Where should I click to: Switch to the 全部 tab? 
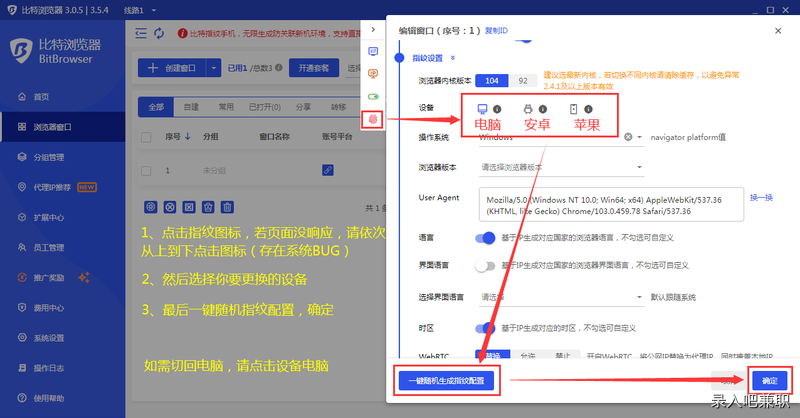tap(156, 107)
